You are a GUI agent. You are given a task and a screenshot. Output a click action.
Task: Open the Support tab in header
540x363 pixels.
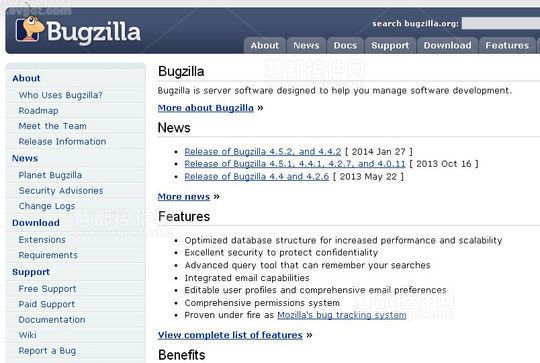[390, 45]
